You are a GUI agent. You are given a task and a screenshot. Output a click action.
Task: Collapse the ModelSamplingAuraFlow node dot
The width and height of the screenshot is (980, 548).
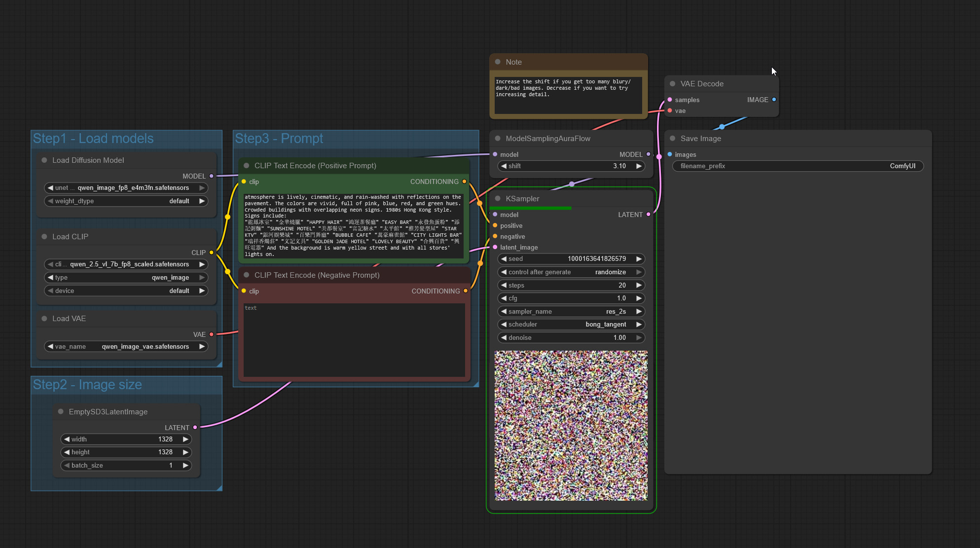[498, 139]
